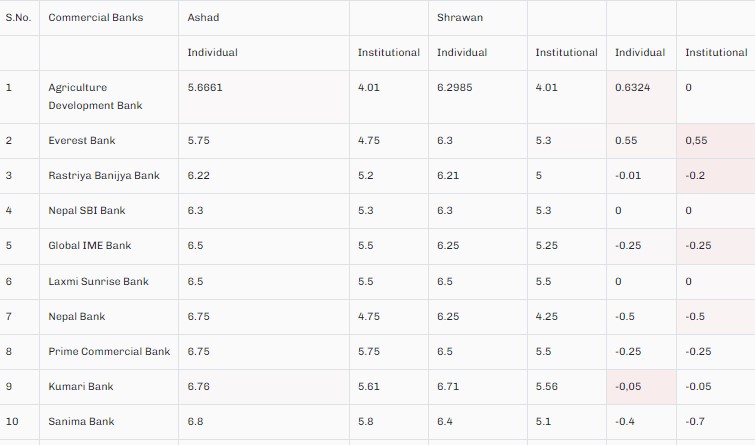Viewport: 755px width, 445px height.
Task: Select the Sanima Bank cell
Action: point(81,422)
